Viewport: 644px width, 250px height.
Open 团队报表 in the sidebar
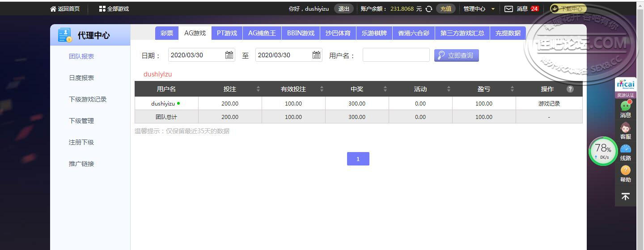(x=81, y=56)
